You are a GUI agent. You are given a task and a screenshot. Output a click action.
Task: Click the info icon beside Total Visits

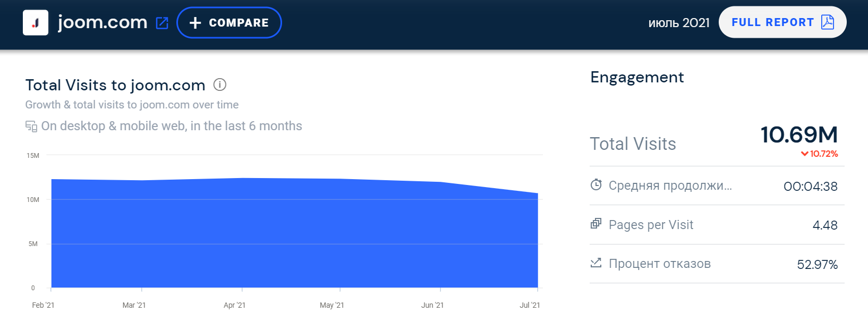219,85
